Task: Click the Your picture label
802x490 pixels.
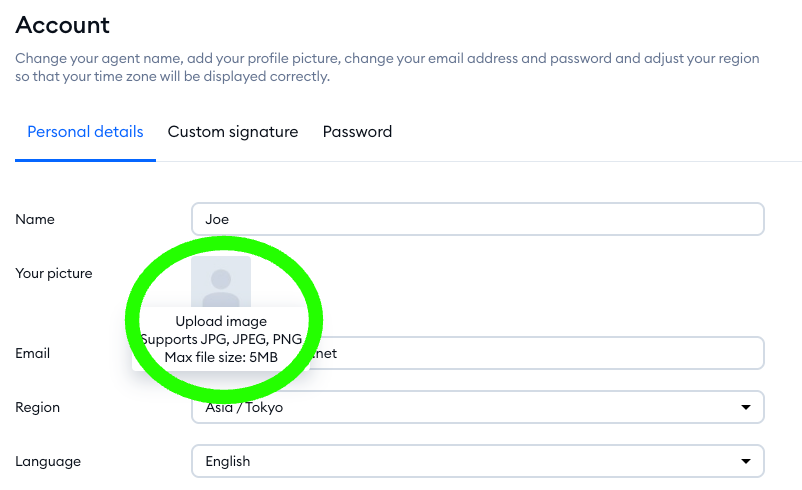Action: [54, 273]
